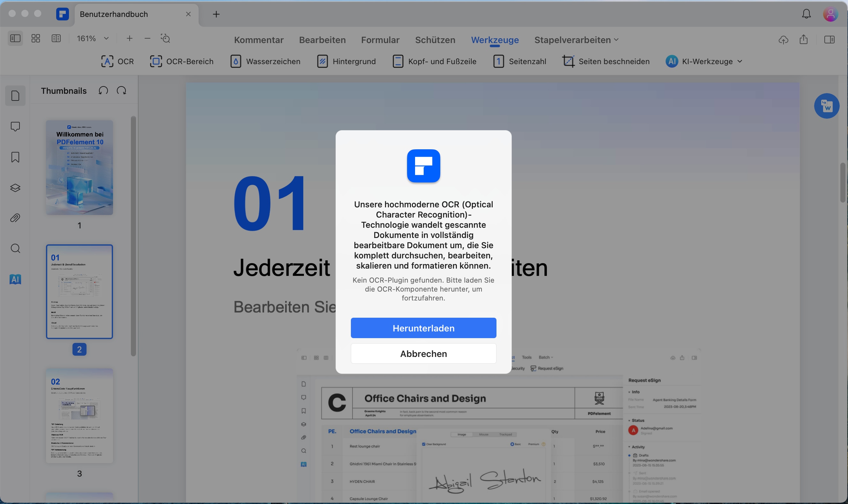This screenshot has height=504, width=848.
Task: Open the bookmarks panel in sidebar
Action: pyautogui.click(x=15, y=157)
